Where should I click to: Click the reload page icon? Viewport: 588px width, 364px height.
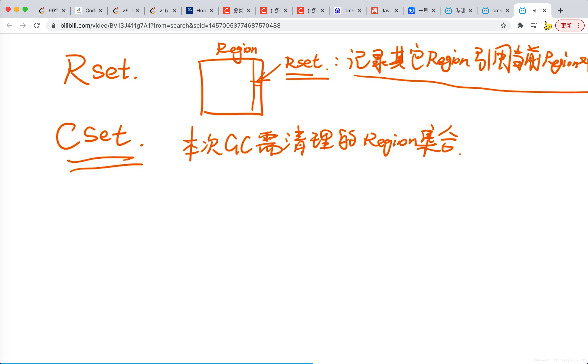[x=37, y=25]
